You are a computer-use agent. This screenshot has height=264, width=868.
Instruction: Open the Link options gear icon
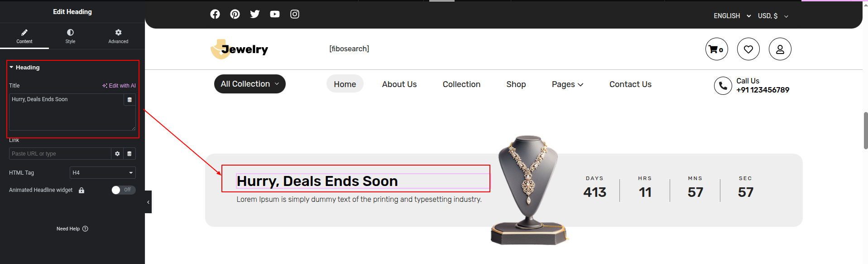click(x=117, y=154)
